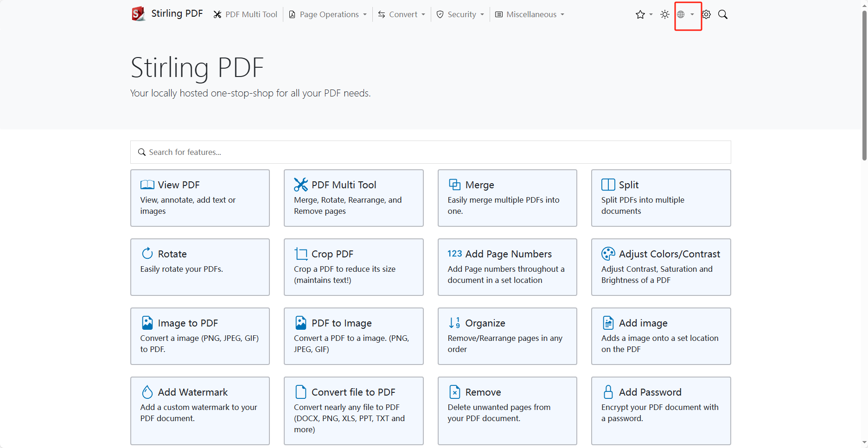Click the Image to PDF file icon

point(147,323)
